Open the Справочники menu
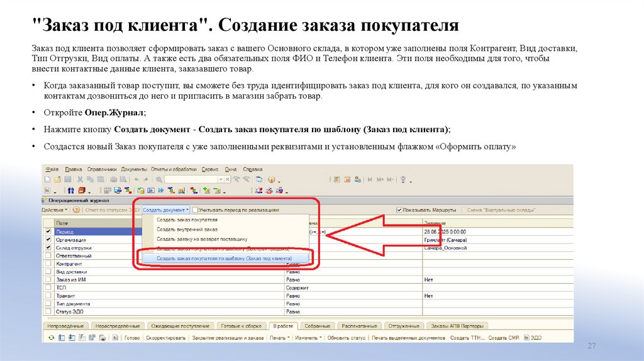This screenshot has width=644, height=361. (x=102, y=169)
